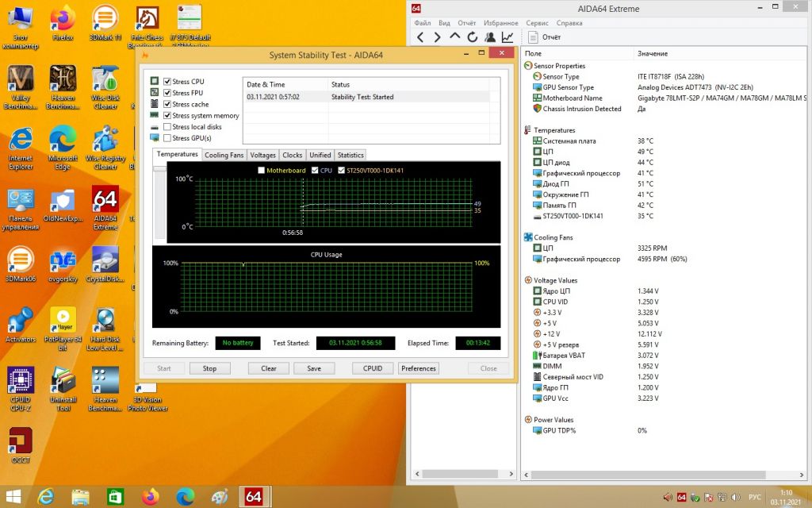The width and height of the screenshot is (812, 508).
Task: Switch to AIDA64 in the taskbar
Action: tap(253, 497)
